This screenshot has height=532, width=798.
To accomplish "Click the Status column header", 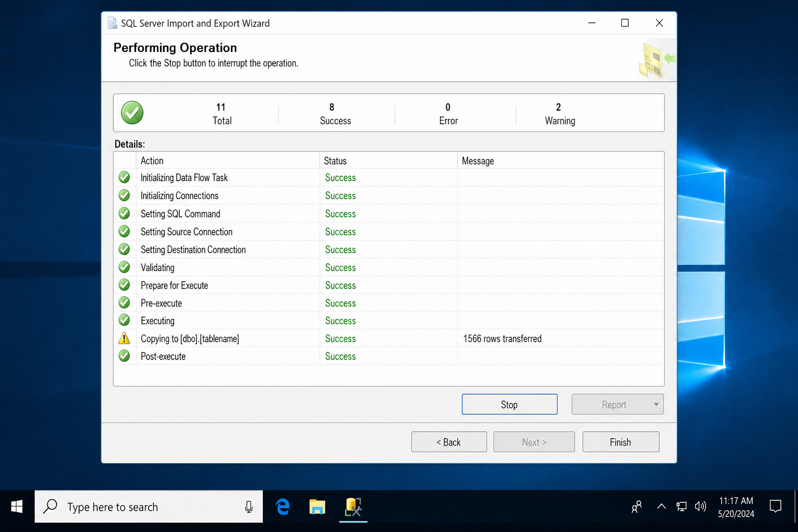I will tap(388, 161).
